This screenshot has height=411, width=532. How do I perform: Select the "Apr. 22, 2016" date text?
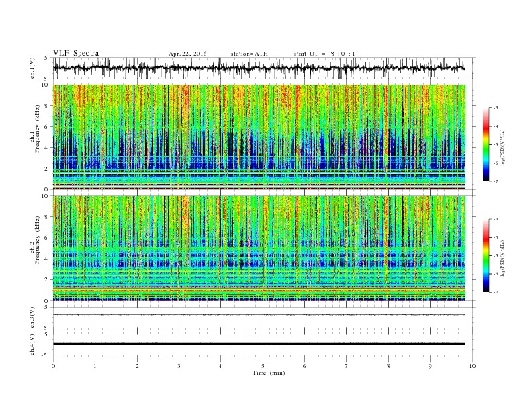(x=187, y=54)
